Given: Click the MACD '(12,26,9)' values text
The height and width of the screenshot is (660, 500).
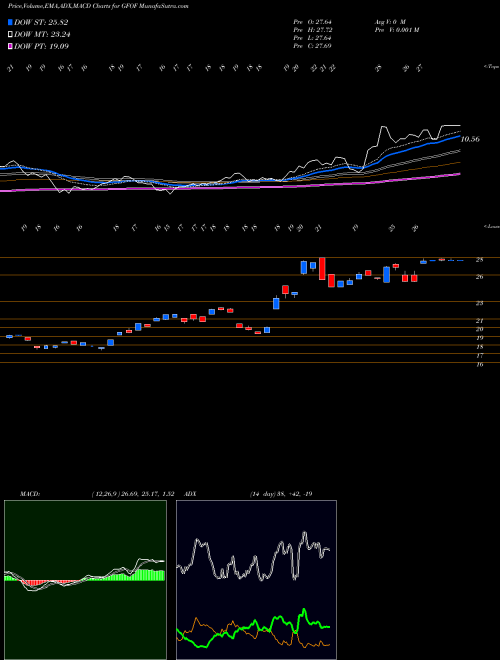Looking at the screenshot, I should click(133, 494).
